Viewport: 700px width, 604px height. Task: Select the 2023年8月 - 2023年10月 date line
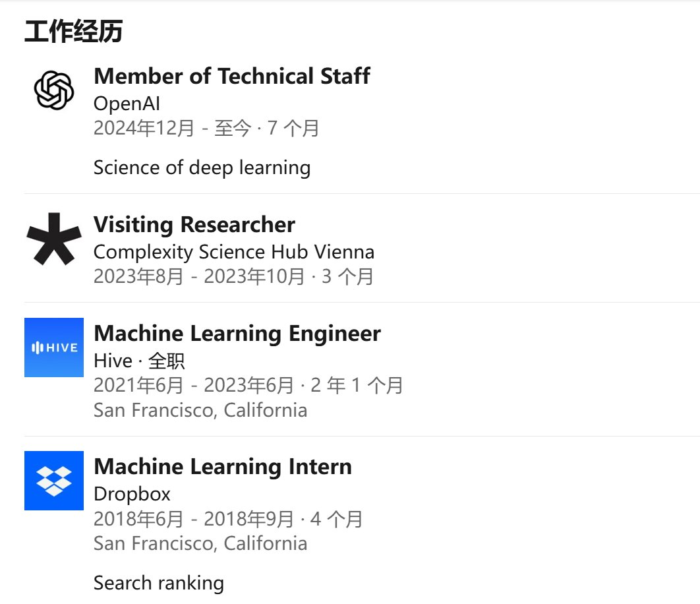tap(199, 276)
